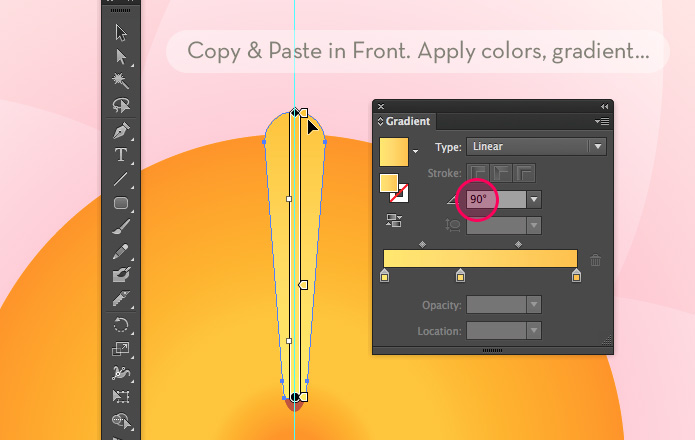Click the Gradient panel tab
This screenshot has width=695, height=440.
(404, 121)
